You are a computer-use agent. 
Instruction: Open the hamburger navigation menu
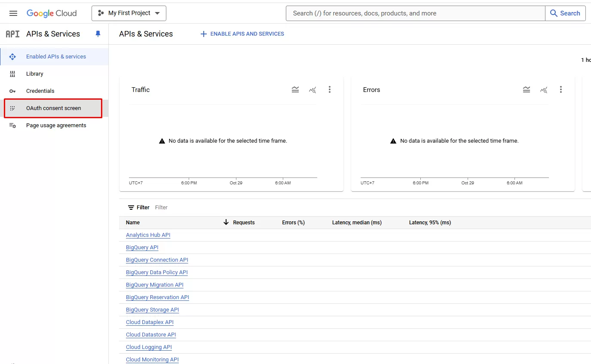[13, 13]
